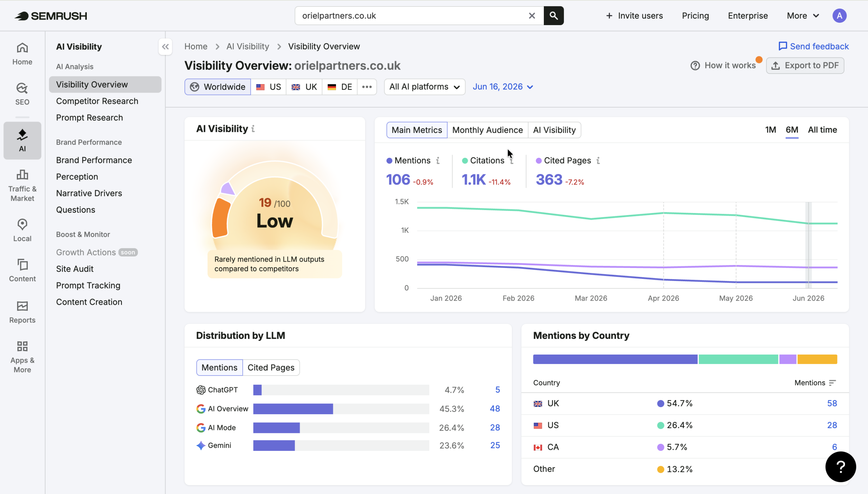This screenshot has height=494, width=868.
Task: Click the UK blue segment in country bar
Action: pos(615,359)
